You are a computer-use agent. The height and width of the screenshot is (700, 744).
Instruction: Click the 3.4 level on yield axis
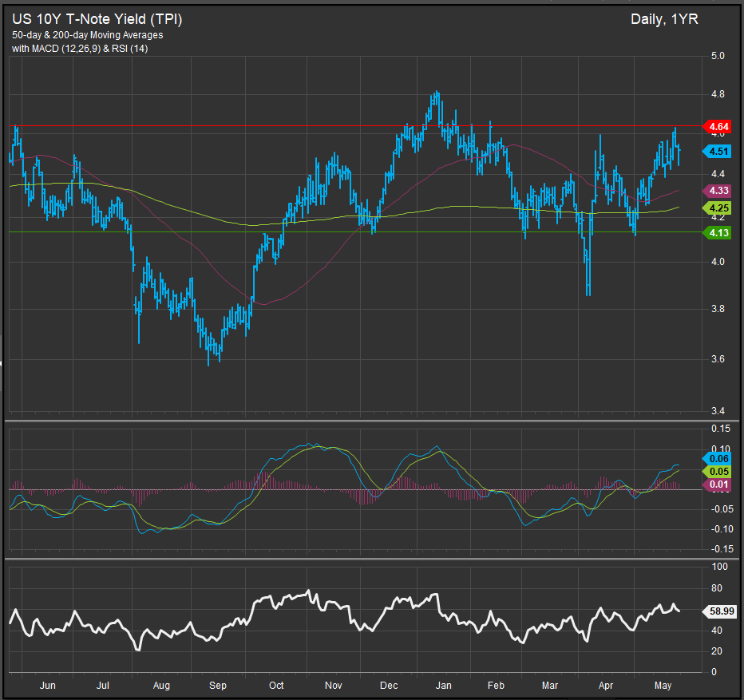click(x=717, y=411)
